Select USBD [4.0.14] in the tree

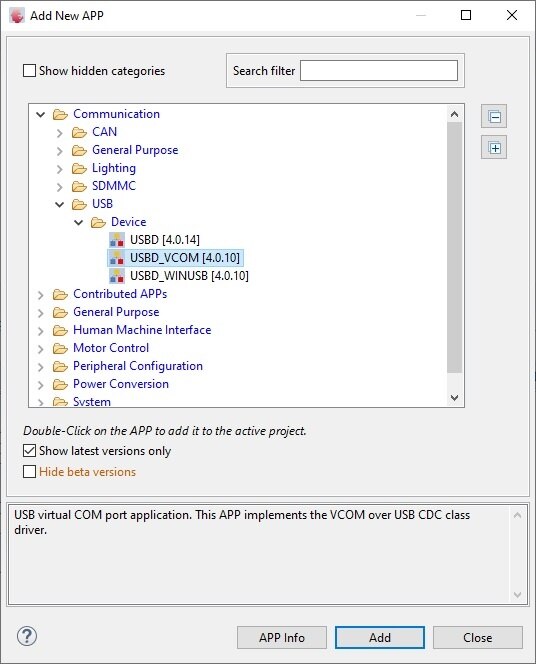click(165, 240)
